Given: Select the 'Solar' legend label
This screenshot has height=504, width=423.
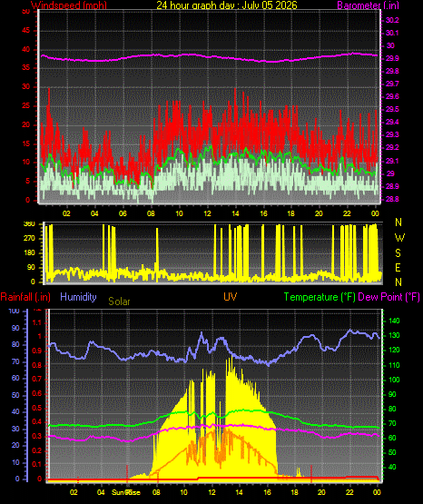Looking at the screenshot, I should 119,301.
